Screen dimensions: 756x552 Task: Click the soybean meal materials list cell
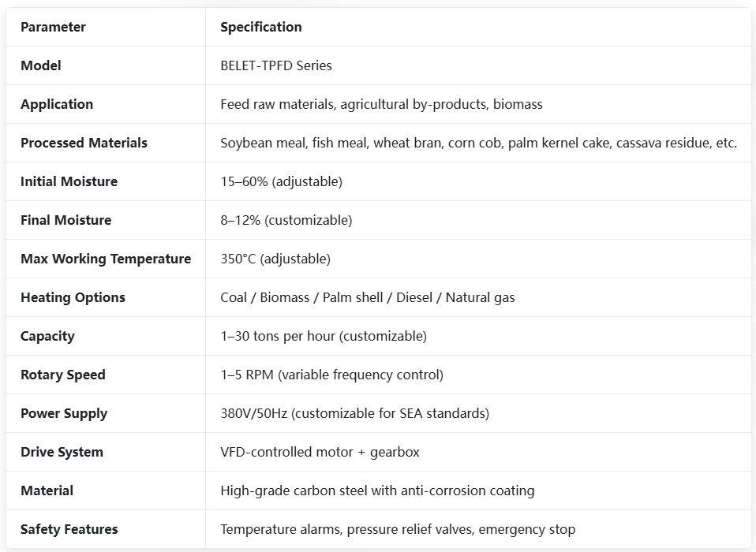pyautogui.click(x=478, y=143)
